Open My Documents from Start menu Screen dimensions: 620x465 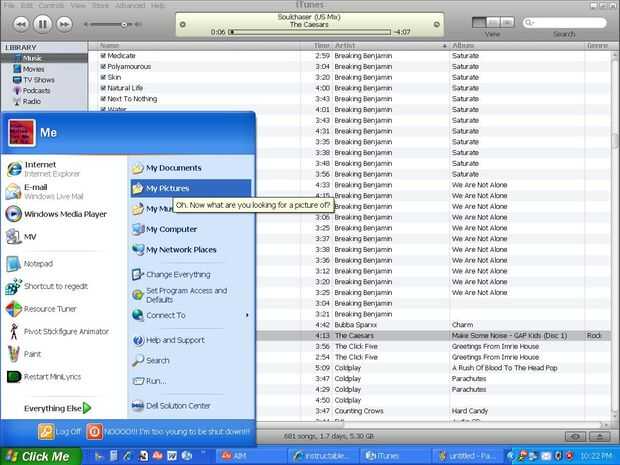click(x=191, y=168)
